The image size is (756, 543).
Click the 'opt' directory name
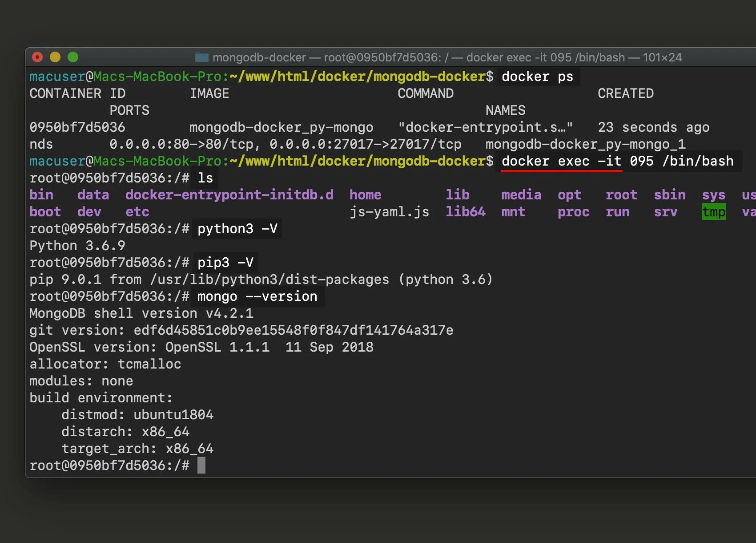click(x=570, y=195)
